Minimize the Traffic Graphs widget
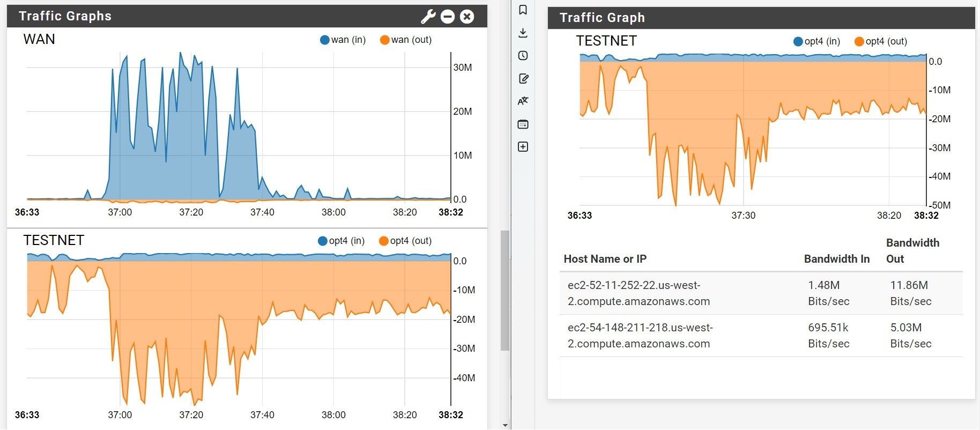This screenshot has height=430, width=980. (448, 17)
